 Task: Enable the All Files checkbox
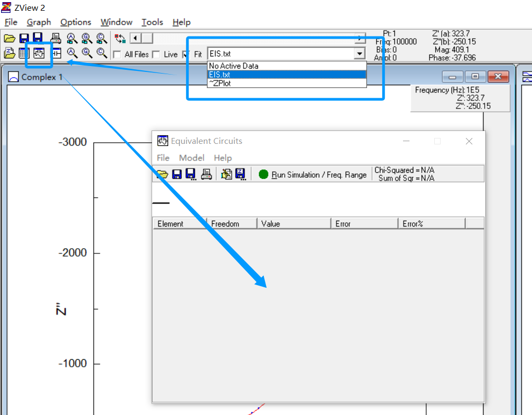117,54
